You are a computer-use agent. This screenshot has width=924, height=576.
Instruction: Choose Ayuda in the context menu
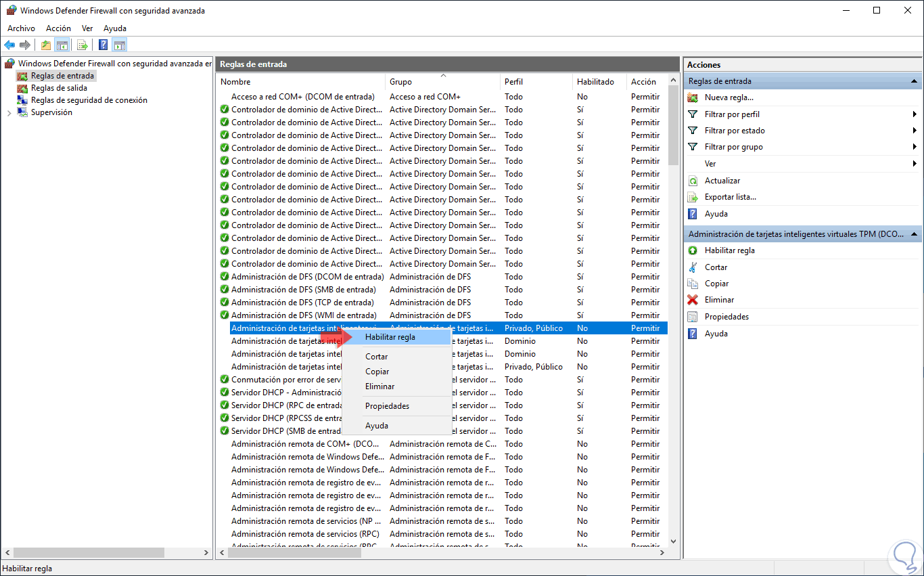click(x=396, y=426)
